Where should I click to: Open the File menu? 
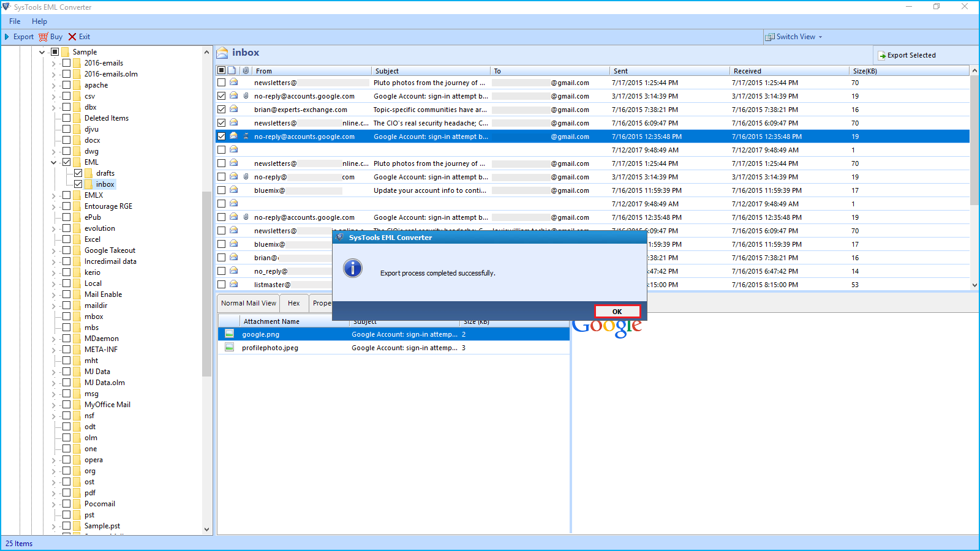(x=15, y=21)
